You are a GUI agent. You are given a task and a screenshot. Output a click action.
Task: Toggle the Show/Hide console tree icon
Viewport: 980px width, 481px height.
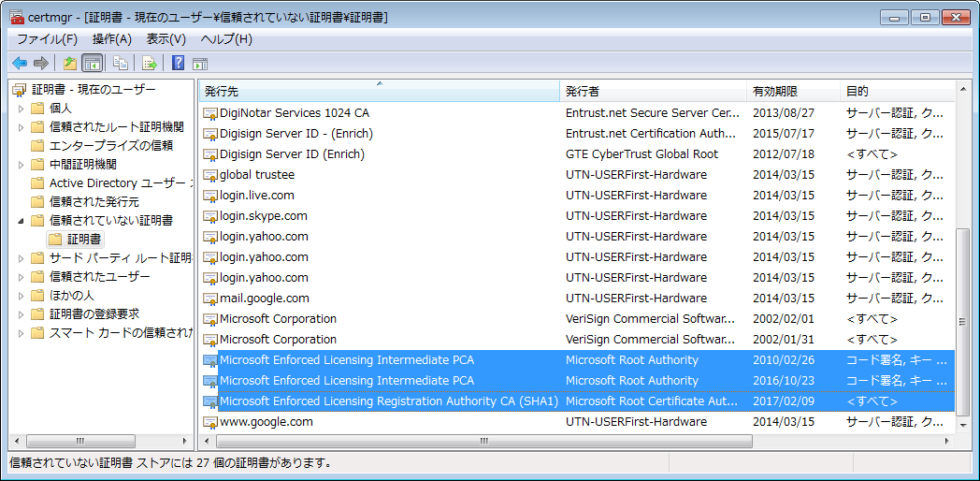coord(92,64)
